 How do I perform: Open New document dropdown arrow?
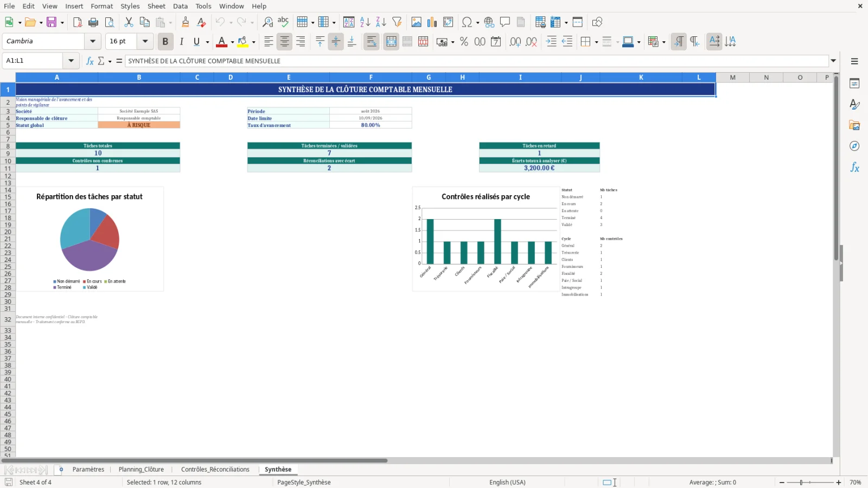click(20, 22)
